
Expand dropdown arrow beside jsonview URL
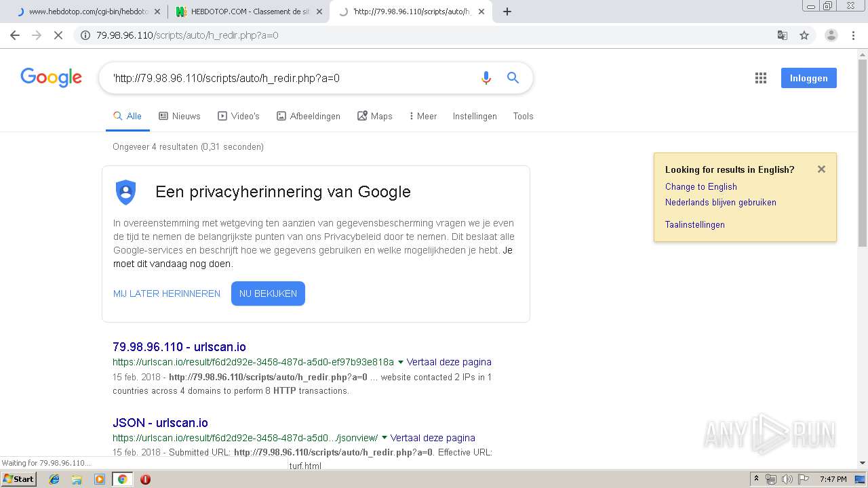384,438
